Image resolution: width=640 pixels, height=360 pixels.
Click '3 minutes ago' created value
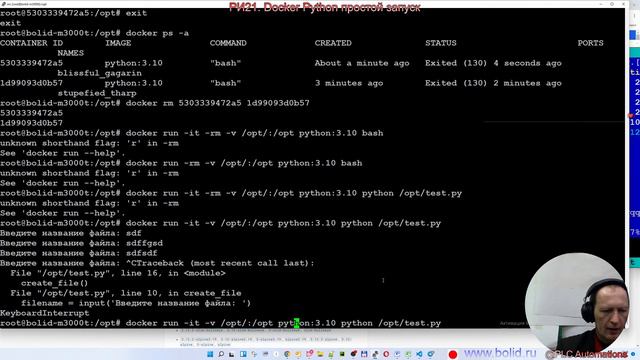[349, 83]
